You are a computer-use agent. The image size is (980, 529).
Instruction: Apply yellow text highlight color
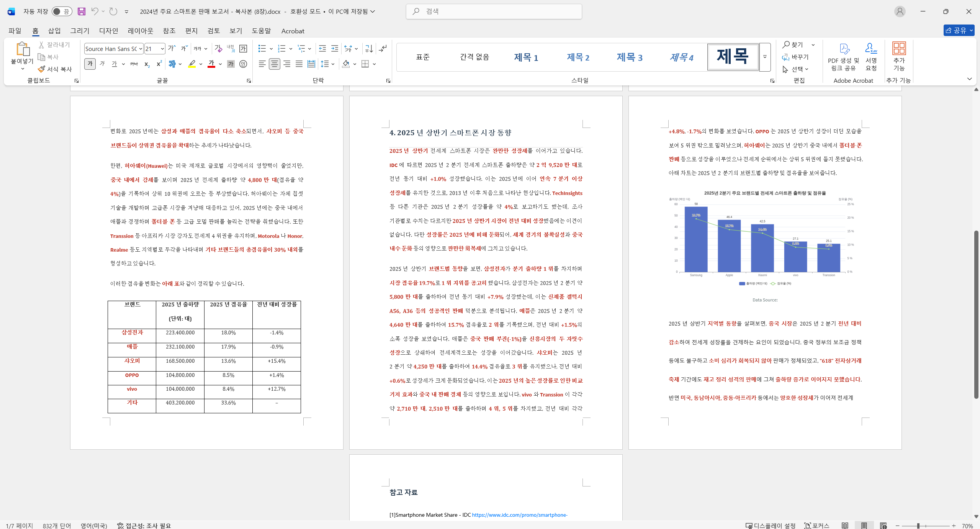pyautogui.click(x=192, y=64)
